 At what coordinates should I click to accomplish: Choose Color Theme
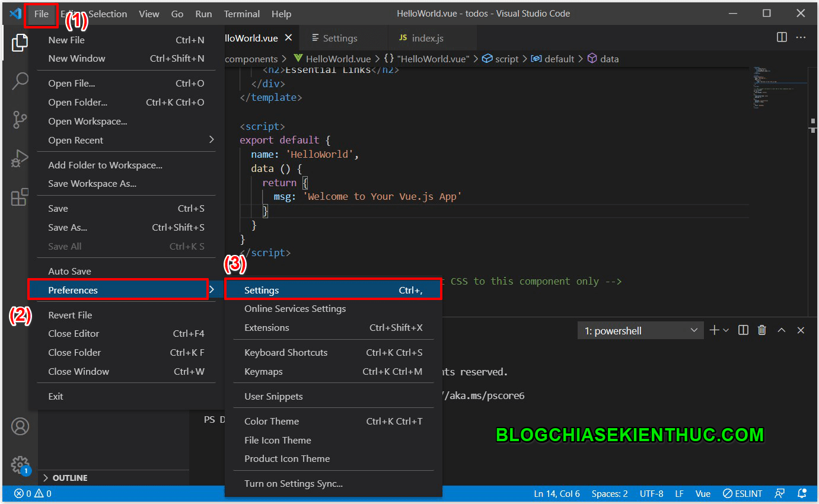(333, 421)
